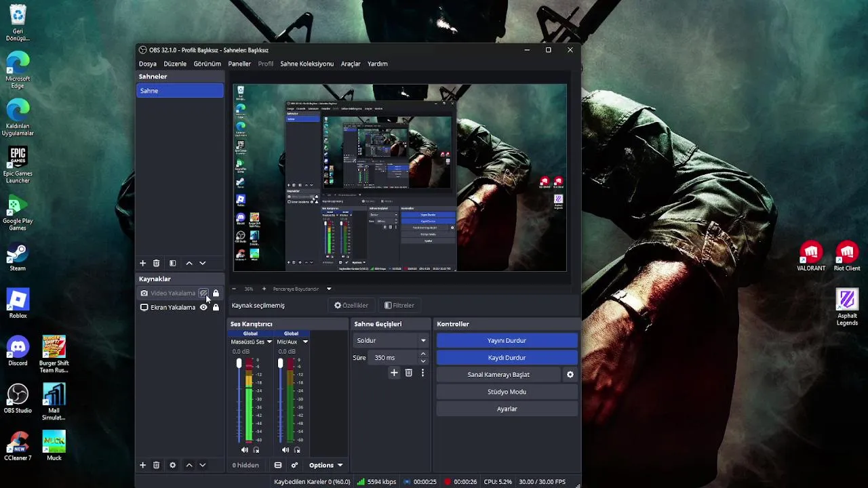The width and height of the screenshot is (868, 488).
Task: Hide the Ekran Yakalama source
Action: (203, 307)
